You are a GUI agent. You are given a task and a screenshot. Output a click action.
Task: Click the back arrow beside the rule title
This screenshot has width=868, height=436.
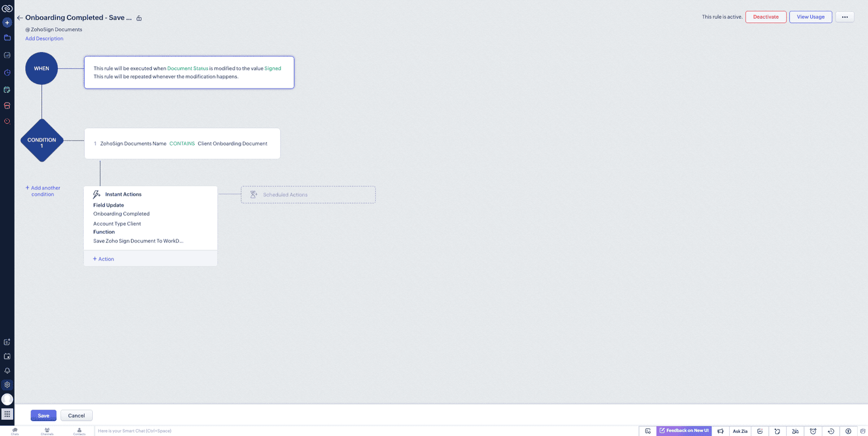click(x=20, y=18)
